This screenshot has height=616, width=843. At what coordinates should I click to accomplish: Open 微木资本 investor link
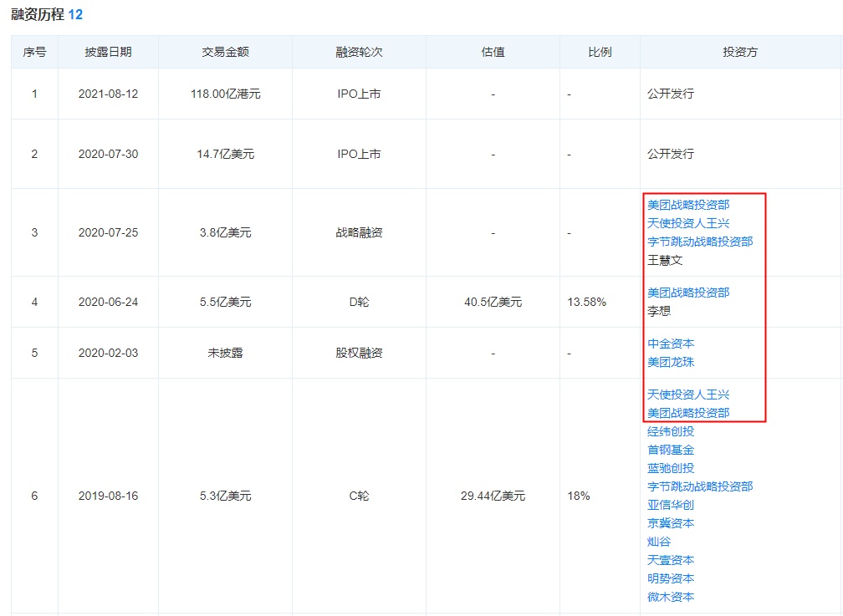671,597
